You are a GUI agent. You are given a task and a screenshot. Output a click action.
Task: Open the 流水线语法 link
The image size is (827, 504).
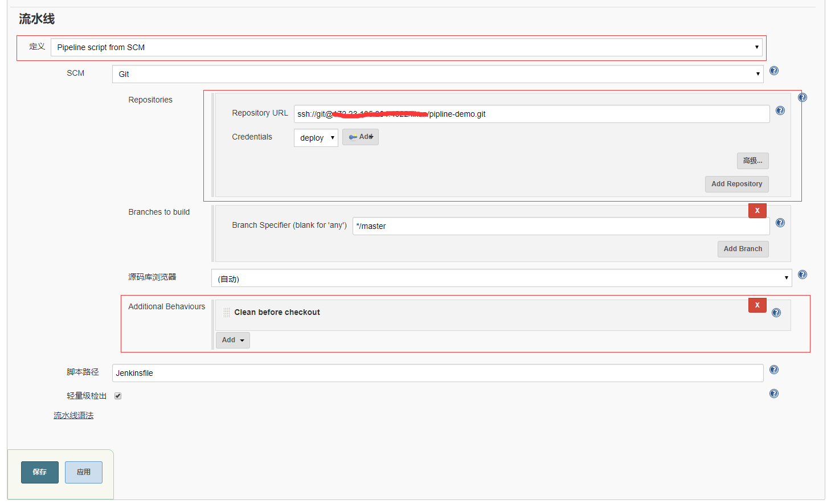coord(73,415)
